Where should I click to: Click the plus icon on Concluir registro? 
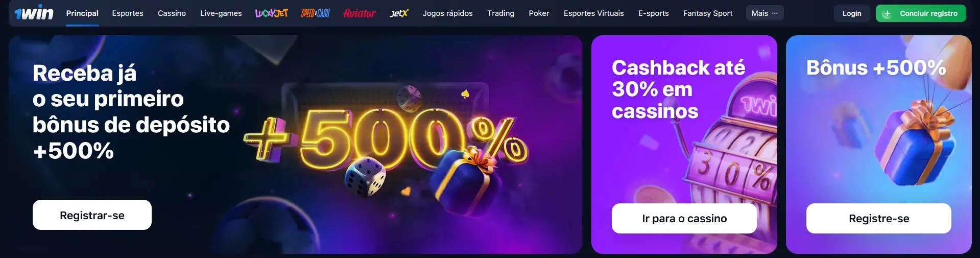pos(887,14)
